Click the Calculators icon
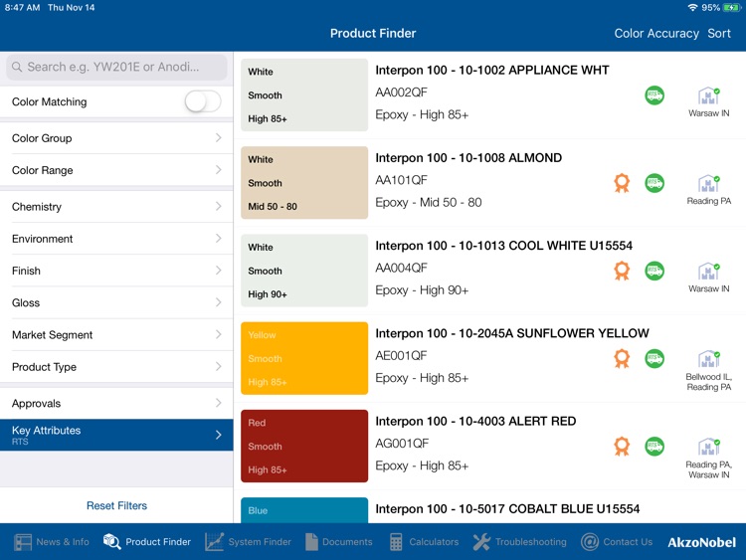746x560 pixels. tap(396, 541)
